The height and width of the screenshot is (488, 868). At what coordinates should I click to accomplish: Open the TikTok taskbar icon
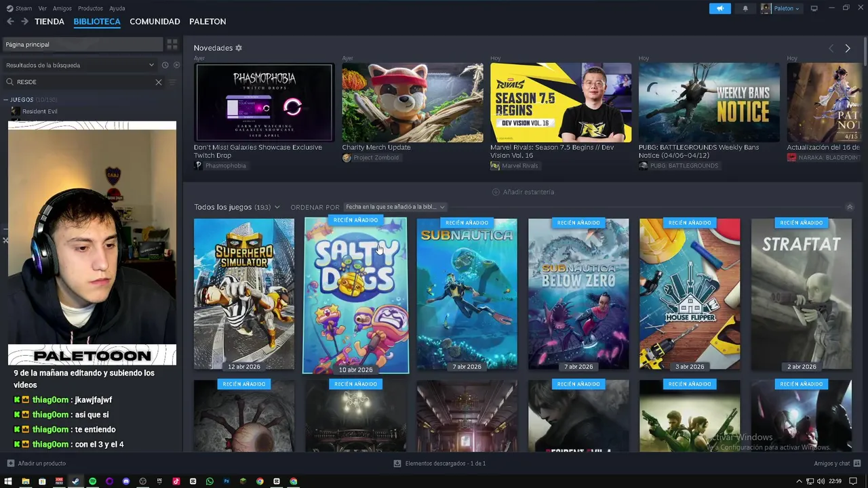(x=176, y=481)
